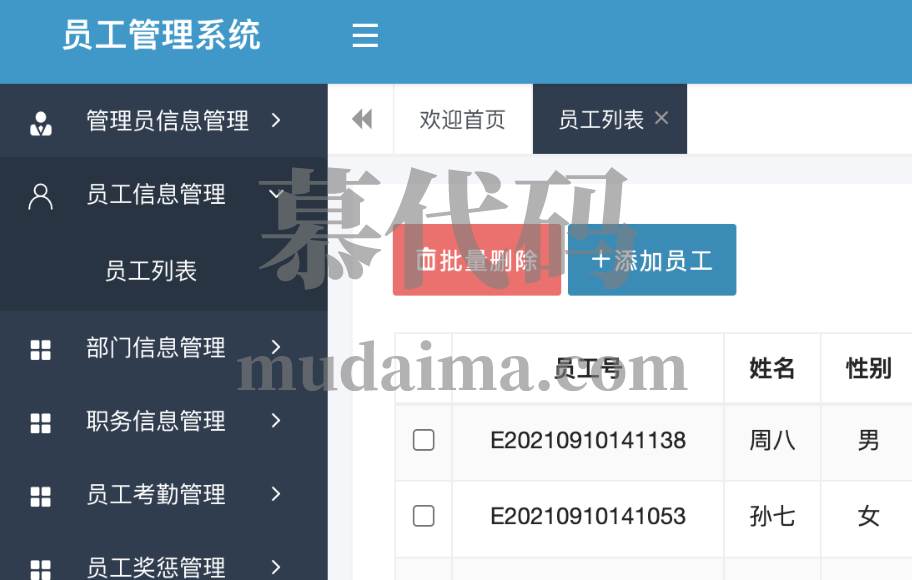Click the hamburger menu icon in header
Screen dimensions: 912x580
[365, 36]
